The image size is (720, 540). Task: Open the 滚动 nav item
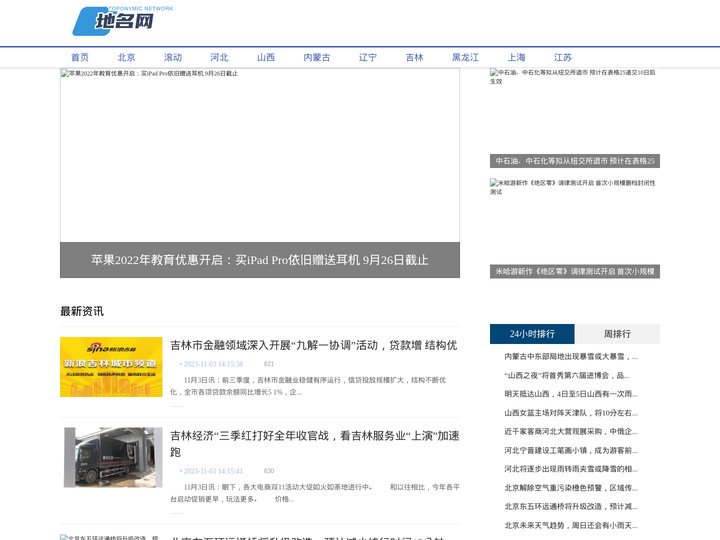(x=173, y=57)
